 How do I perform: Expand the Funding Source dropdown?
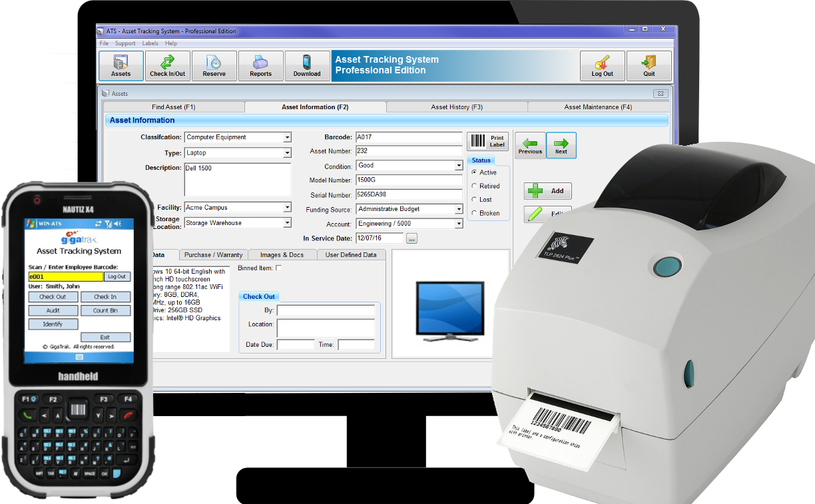pyautogui.click(x=459, y=209)
